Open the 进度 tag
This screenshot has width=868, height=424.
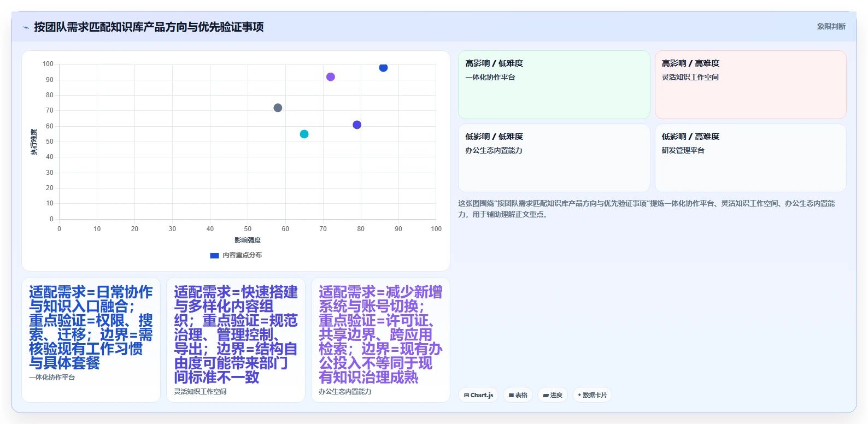[x=553, y=395]
